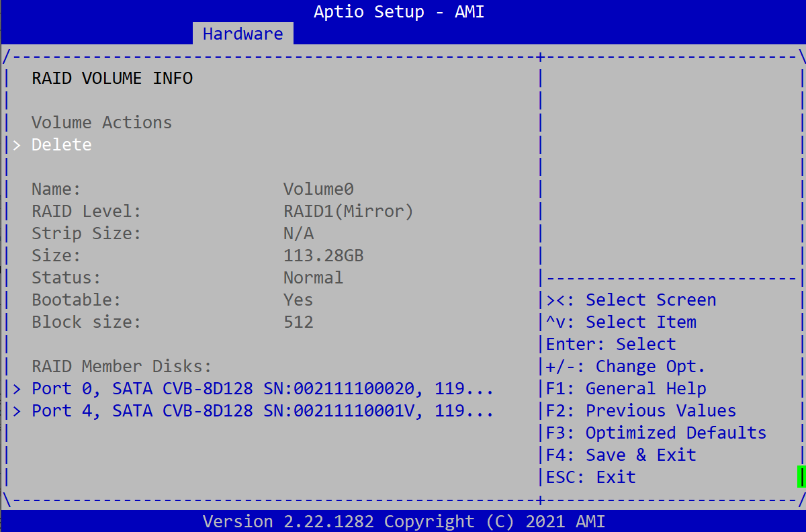The width and height of the screenshot is (806, 532).
Task: Click the arrow beside Delete
Action: pos(17,144)
